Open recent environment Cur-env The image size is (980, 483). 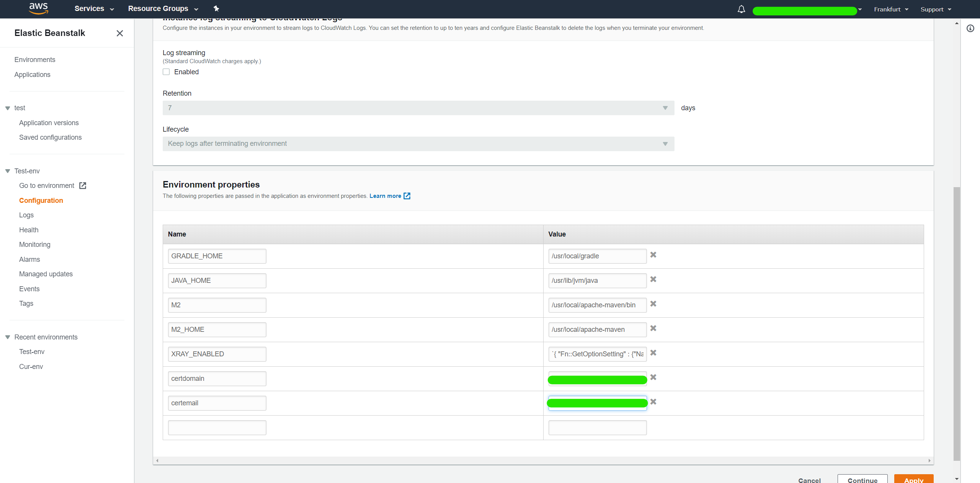point(31,367)
